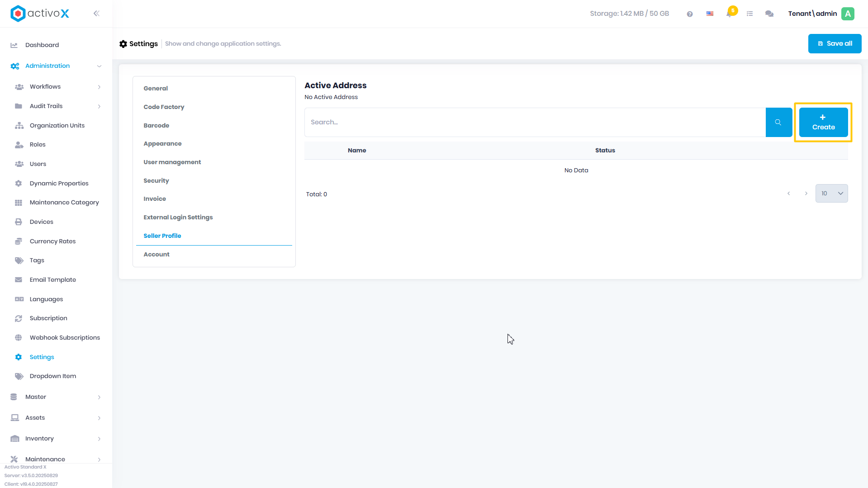Image resolution: width=868 pixels, height=488 pixels.
Task: Open Settings in the sidebar
Action: pos(42,357)
